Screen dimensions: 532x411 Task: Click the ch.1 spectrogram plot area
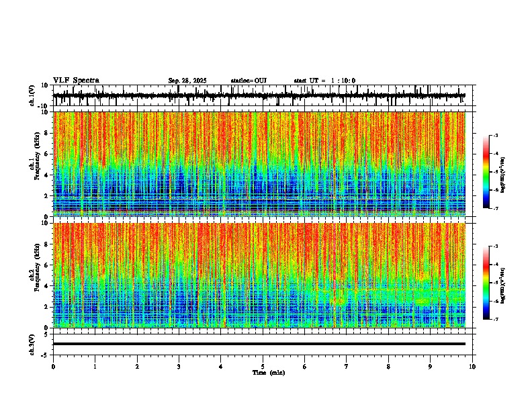coord(259,164)
